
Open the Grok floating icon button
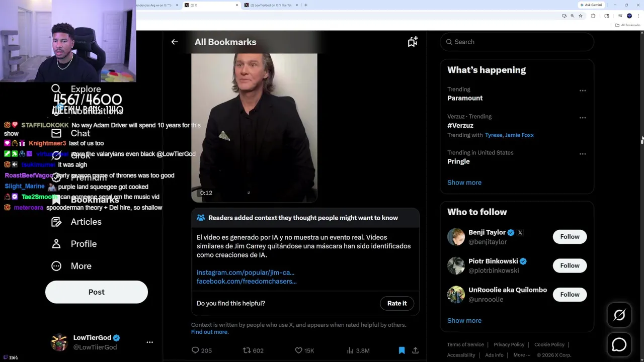[619, 315]
